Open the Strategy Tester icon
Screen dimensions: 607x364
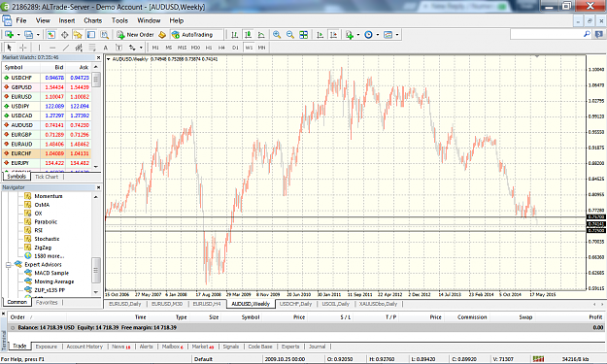coord(105,35)
